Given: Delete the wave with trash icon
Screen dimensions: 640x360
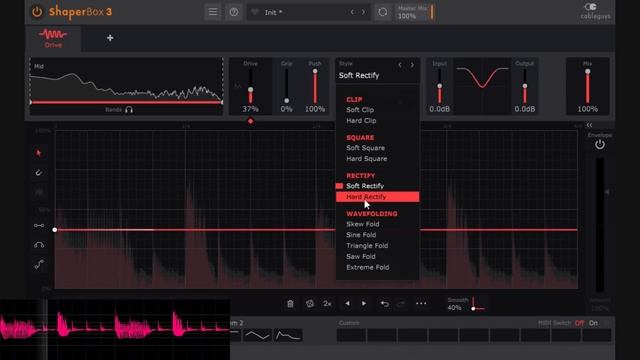Looking at the screenshot, I should coord(290,304).
